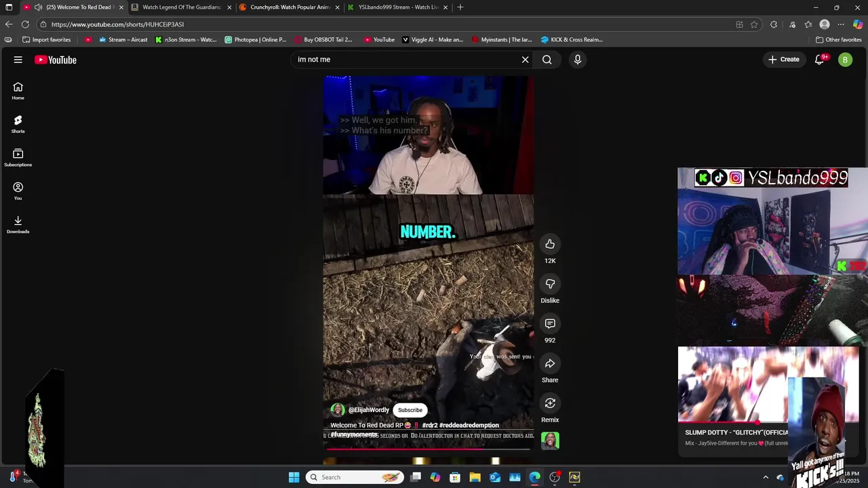Open a new browser tab
868x488 pixels.
[x=460, y=7]
